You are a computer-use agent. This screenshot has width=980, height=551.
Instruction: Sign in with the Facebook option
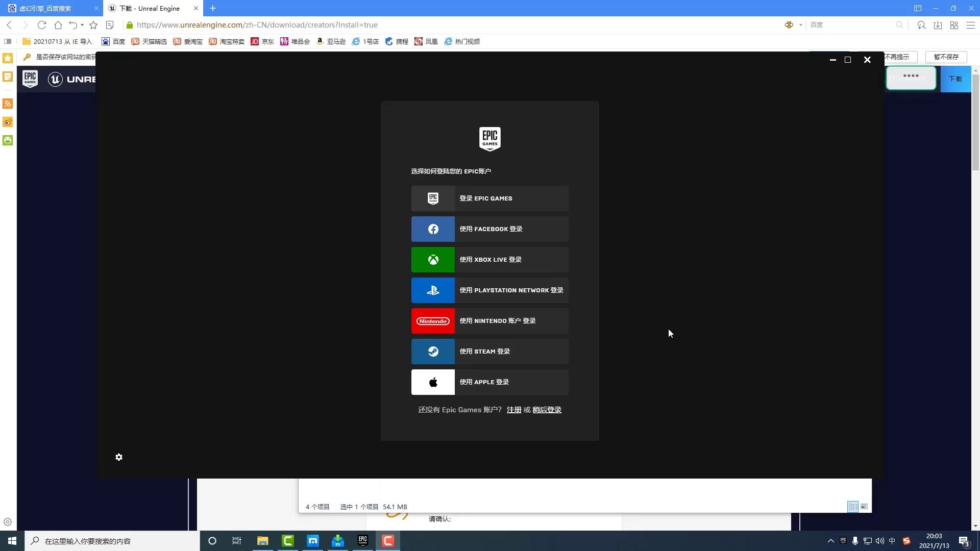click(489, 229)
